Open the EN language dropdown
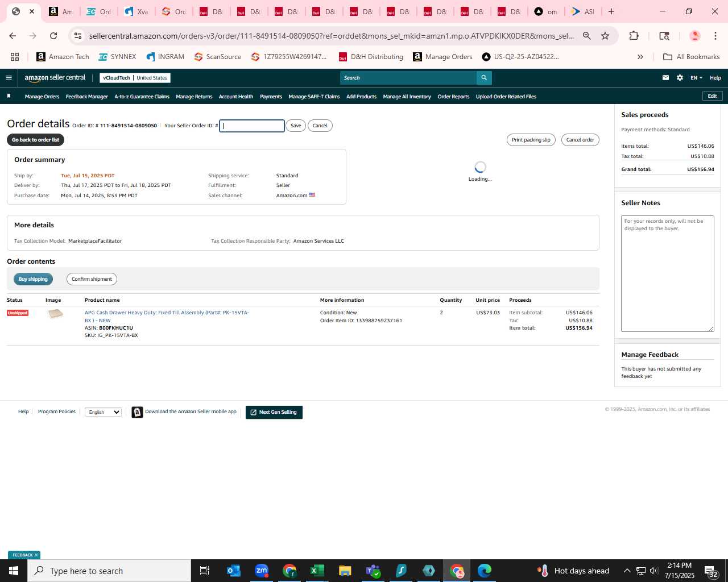Viewport: 728px width, 582px height. 696,78
